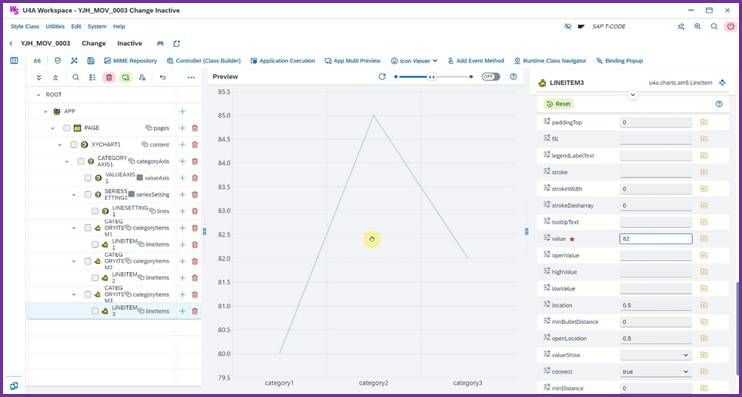Viewport: 742px width, 397px height.
Task: Click the value input field containing 82
Action: 656,239
